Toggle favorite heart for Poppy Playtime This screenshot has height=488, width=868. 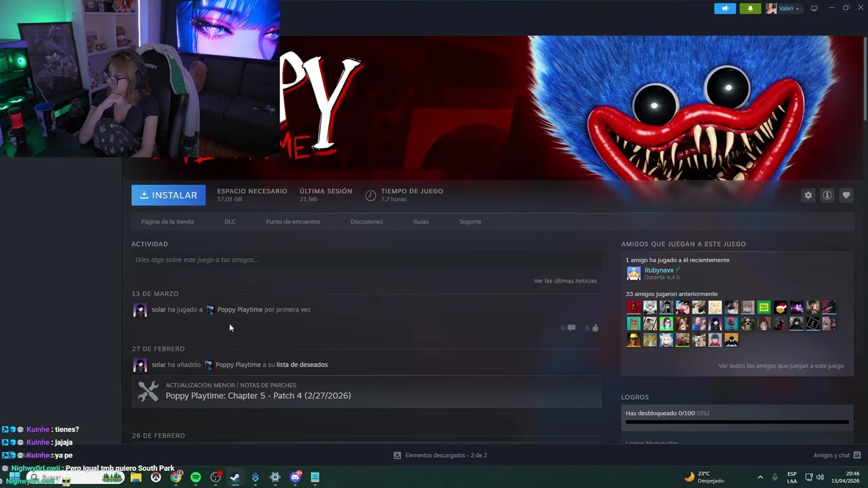pyautogui.click(x=846, y=195)
